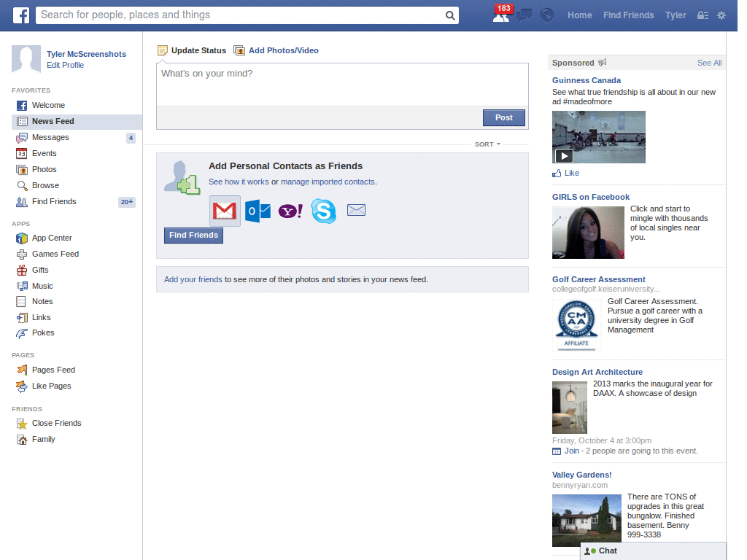Play the Guinness Canada video thumbnail
The image size is (747, 560).
tap(598, 137)
